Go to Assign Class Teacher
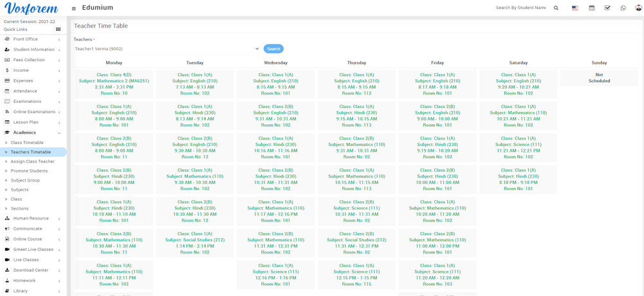Screen dimensions: 644x296 tap(32, 162)
